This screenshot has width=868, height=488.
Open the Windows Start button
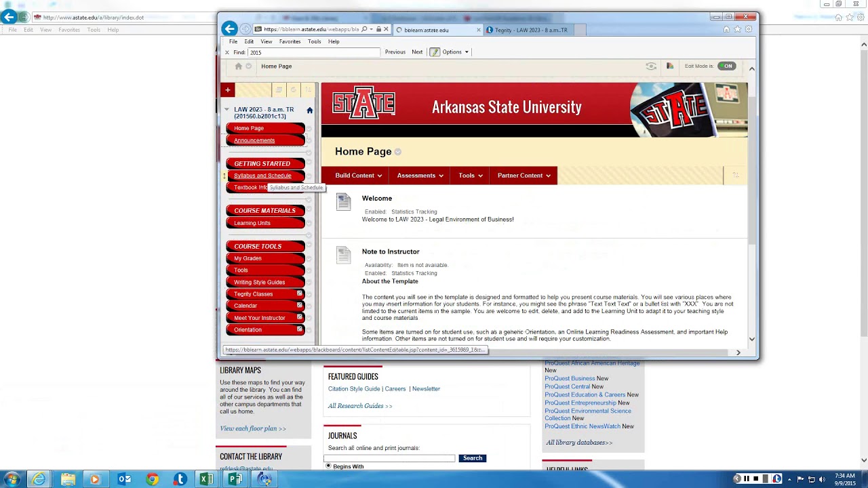click(x=12, y=479)
